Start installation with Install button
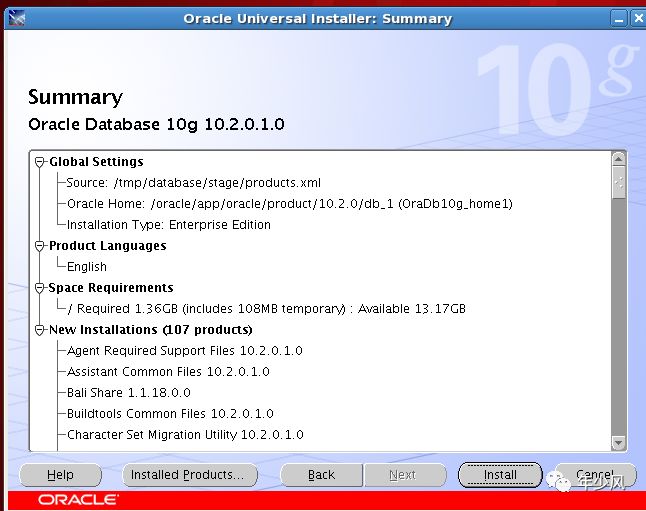This screenshot has width=646, height=511. 500,475
